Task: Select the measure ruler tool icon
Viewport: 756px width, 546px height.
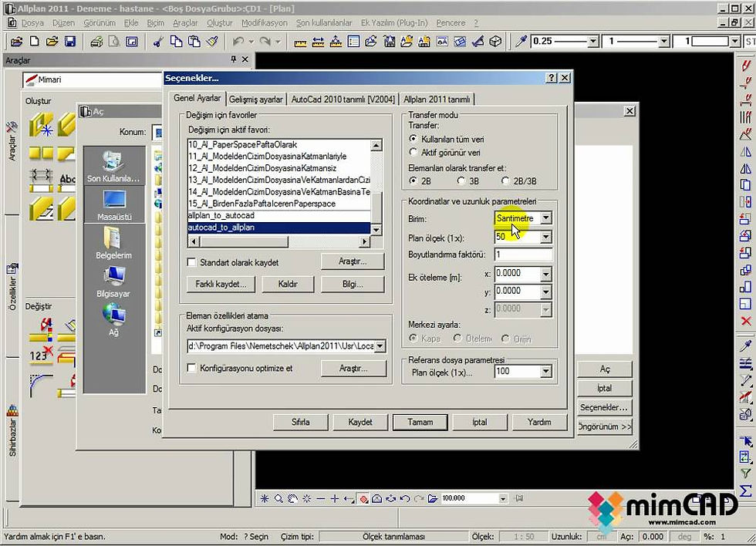Action: point(300,42)
